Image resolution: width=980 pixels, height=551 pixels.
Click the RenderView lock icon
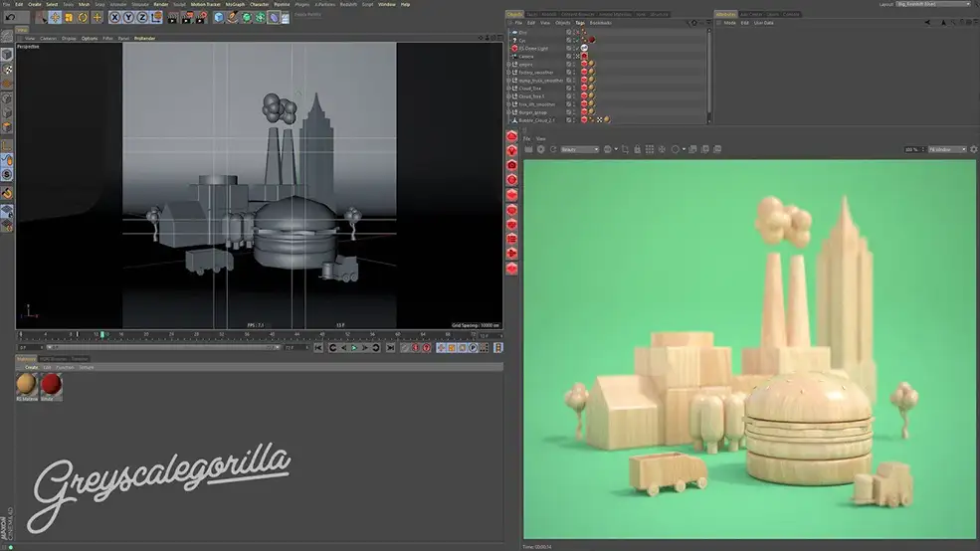(637, 149)
